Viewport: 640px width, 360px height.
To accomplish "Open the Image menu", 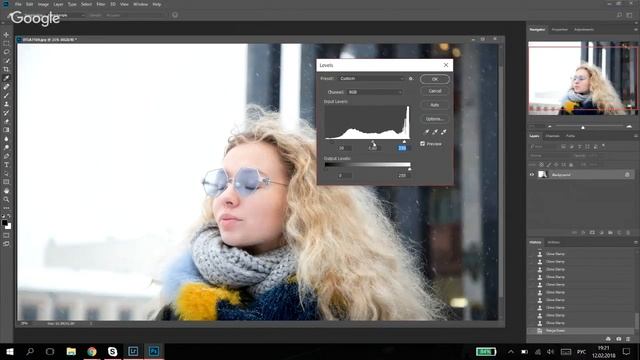I will (x=43, y=4).
